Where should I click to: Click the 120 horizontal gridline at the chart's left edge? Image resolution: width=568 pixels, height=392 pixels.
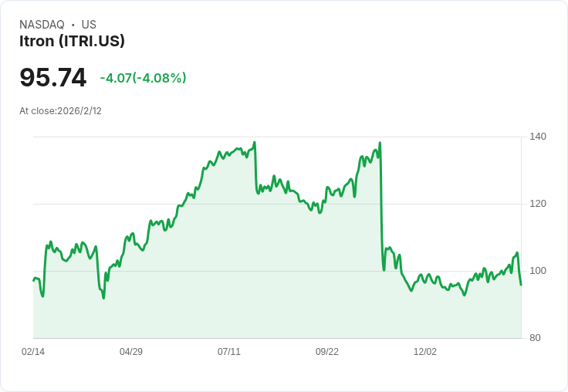click(x=35, y=204)
